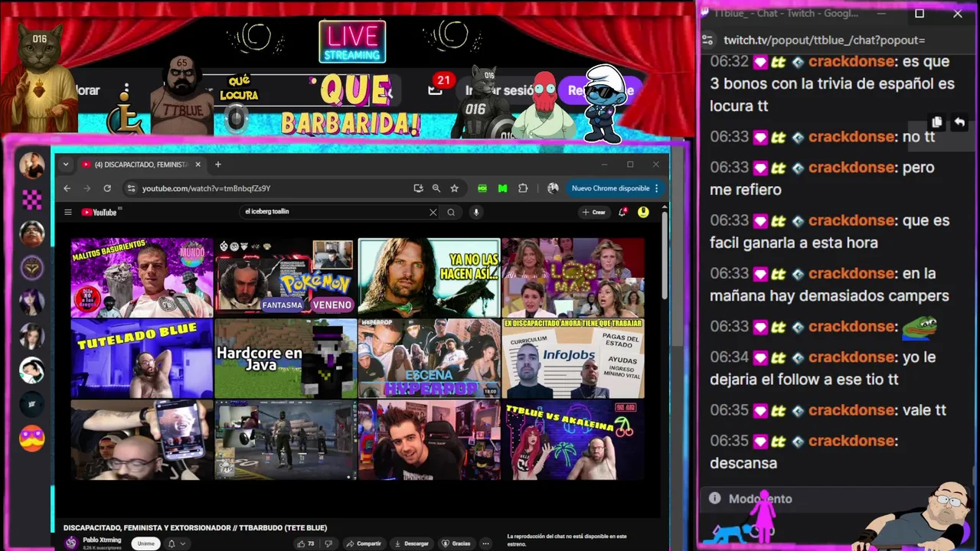This screenshot has width=980, height=551.
Task: Click crackdonse username at 'vale tt'
Action: (851, 410)
